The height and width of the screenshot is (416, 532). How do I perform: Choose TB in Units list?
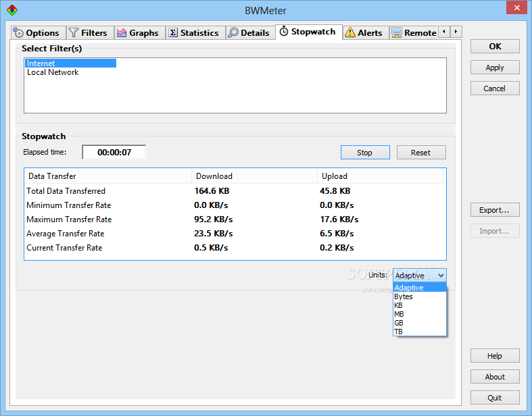(x=420, y=332)
